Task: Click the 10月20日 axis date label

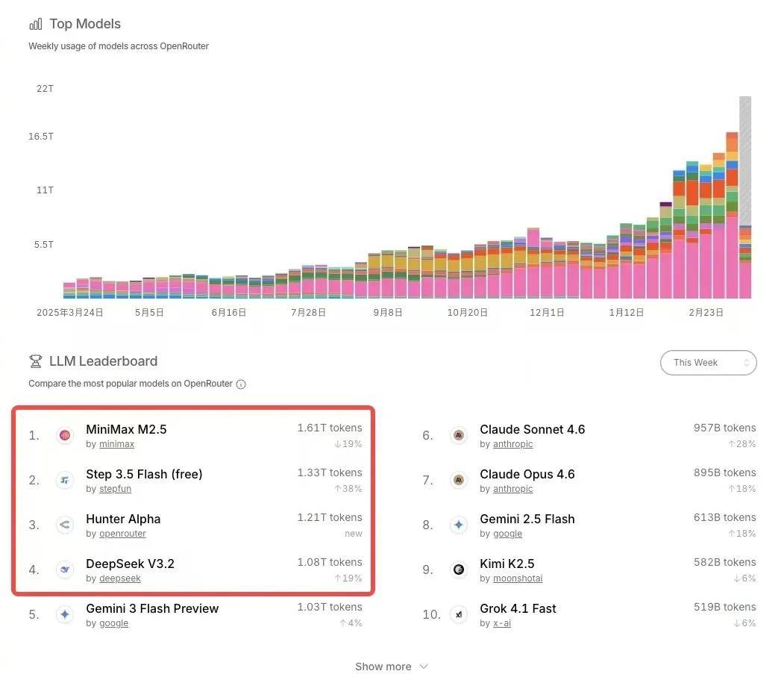Action: [468, 313]
